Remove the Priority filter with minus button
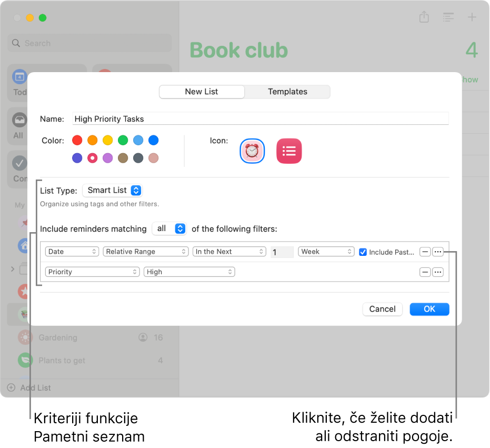 (425, 272)
